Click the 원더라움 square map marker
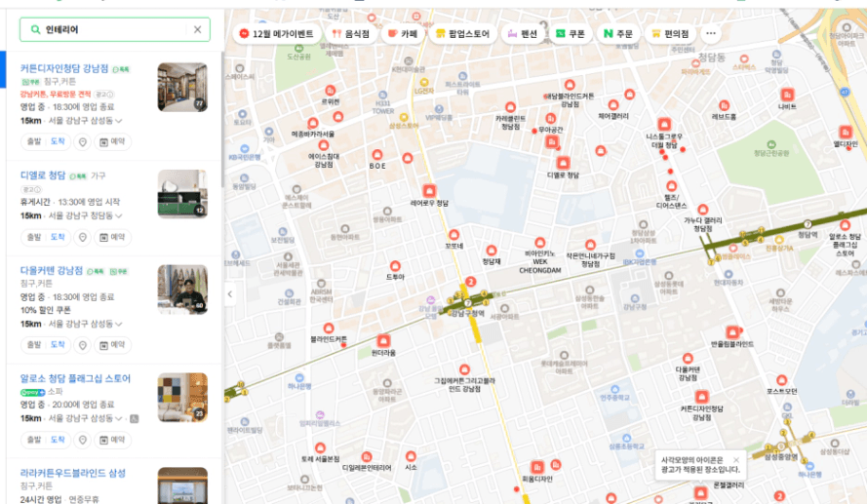 [x=383, y=340]
